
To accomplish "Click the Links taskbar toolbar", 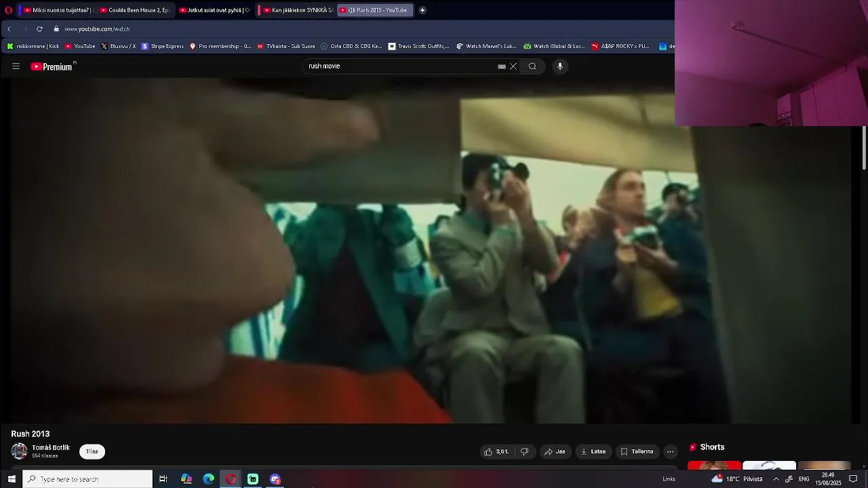I will (x=669, y=479).
